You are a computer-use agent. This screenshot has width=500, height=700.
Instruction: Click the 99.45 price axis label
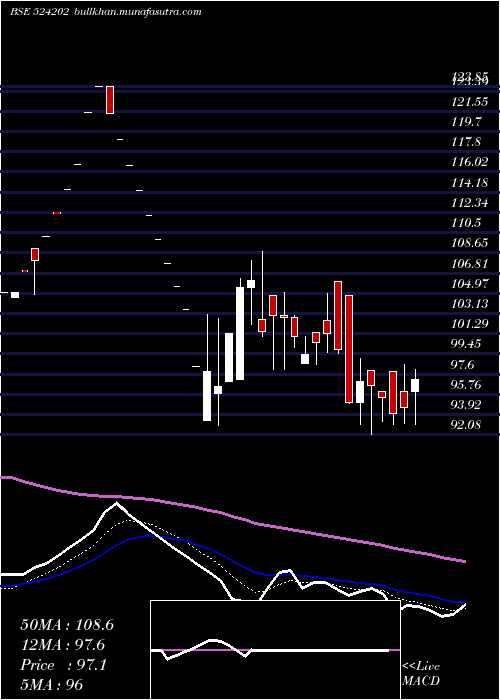coord(466,344)
